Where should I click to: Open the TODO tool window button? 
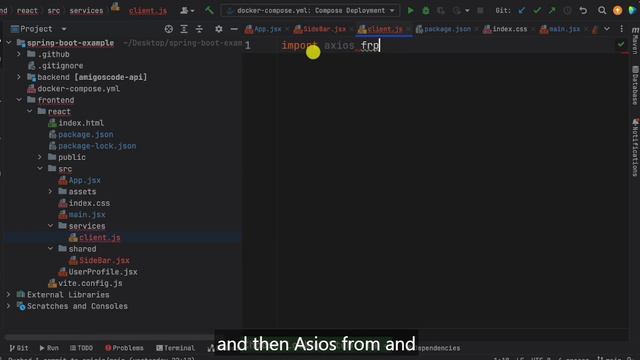81,348
